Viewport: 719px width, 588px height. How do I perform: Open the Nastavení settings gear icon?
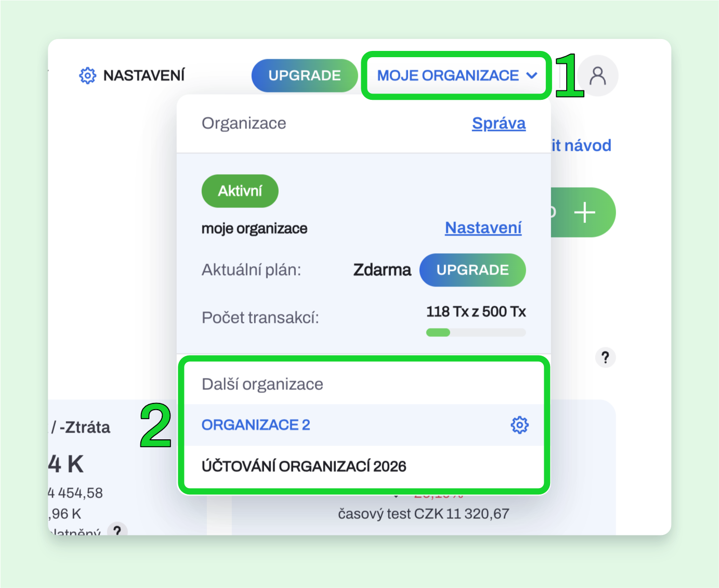[x=87, y=75]
